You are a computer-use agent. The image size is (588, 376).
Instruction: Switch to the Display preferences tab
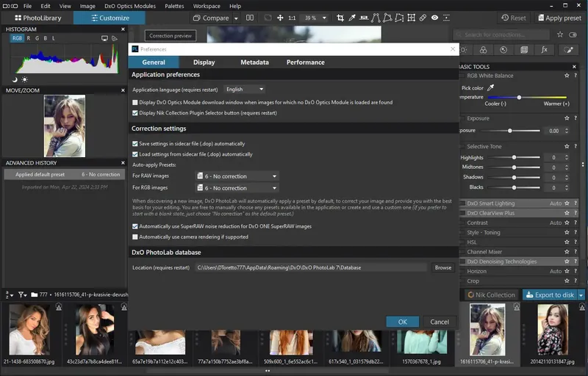(x=204, y=62)
